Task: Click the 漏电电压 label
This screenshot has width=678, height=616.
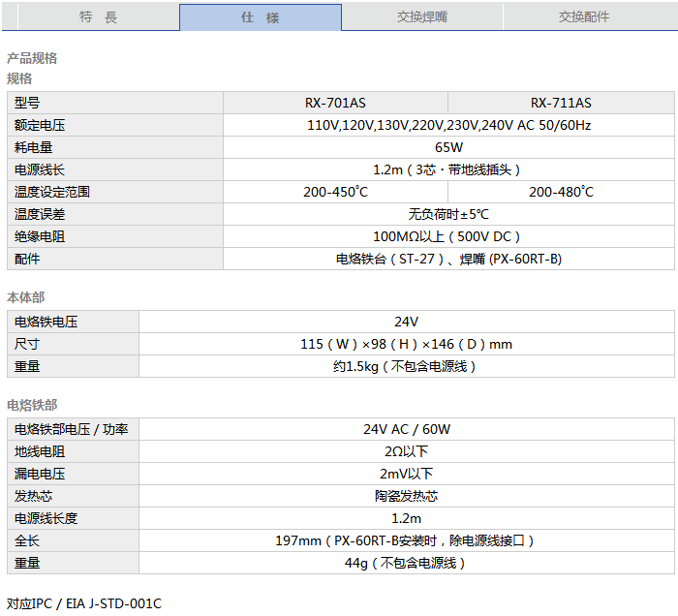Action: tap(73, 474)
